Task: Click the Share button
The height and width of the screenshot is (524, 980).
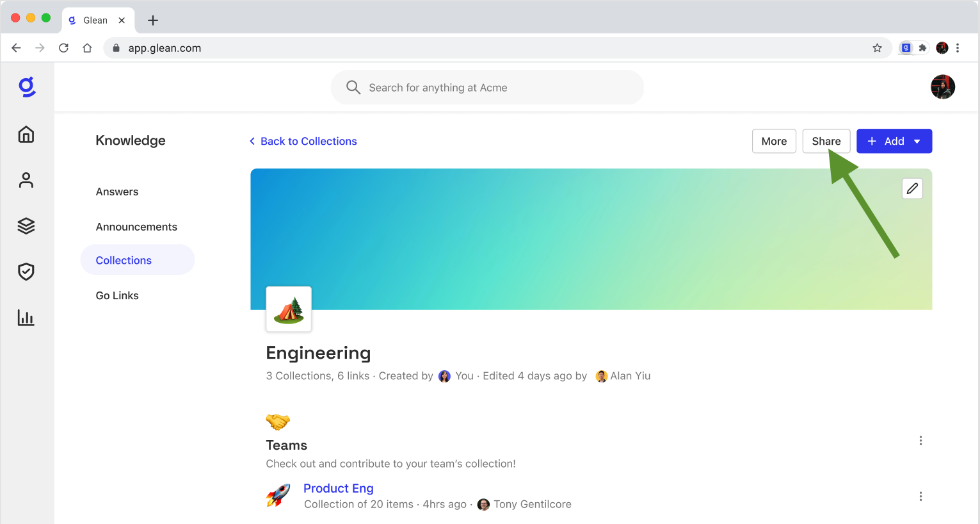Action: 826,141
